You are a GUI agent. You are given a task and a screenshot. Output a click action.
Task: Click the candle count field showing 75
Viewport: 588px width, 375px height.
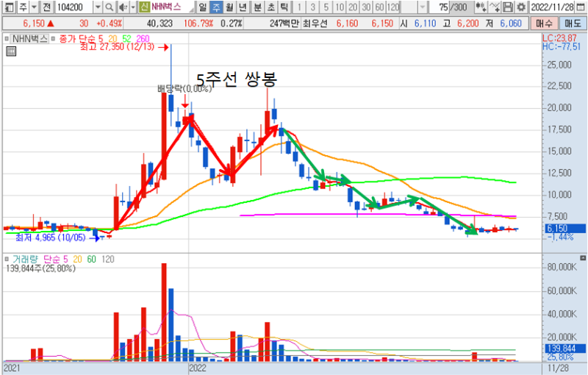tap(439, 7)
